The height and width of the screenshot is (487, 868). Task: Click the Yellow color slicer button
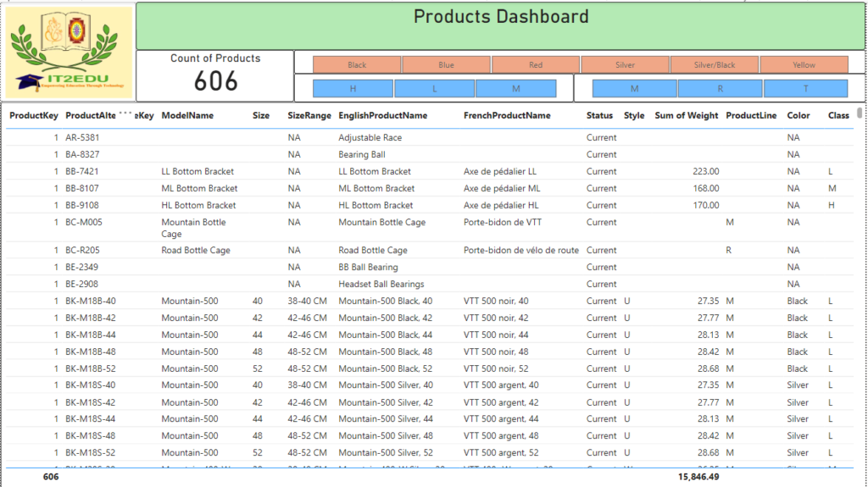[x=804, y=65]
